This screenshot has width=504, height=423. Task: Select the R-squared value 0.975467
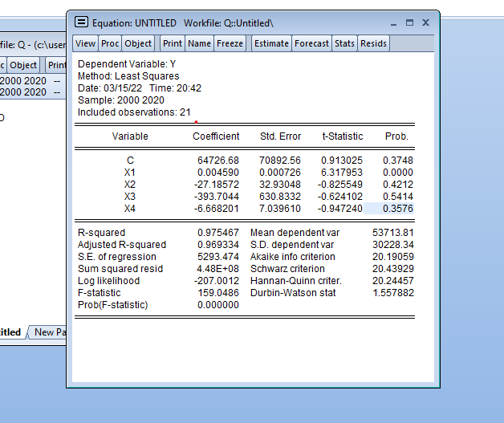pyautogui.click(x=217, y=233)
